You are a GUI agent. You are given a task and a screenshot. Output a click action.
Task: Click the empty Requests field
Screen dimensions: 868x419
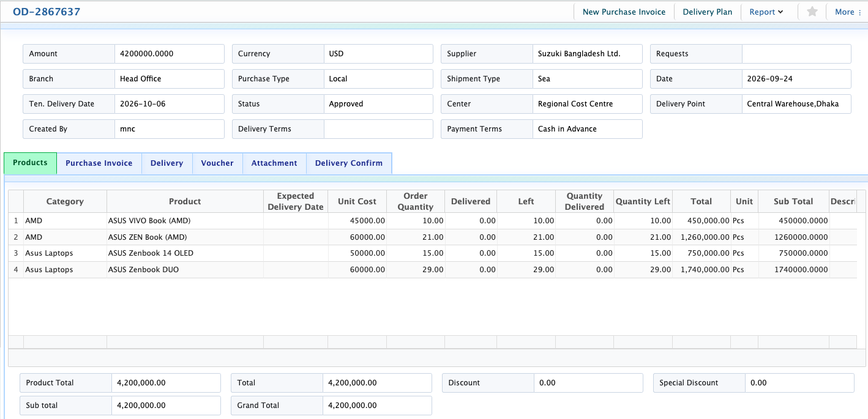(x=796, y=54)
